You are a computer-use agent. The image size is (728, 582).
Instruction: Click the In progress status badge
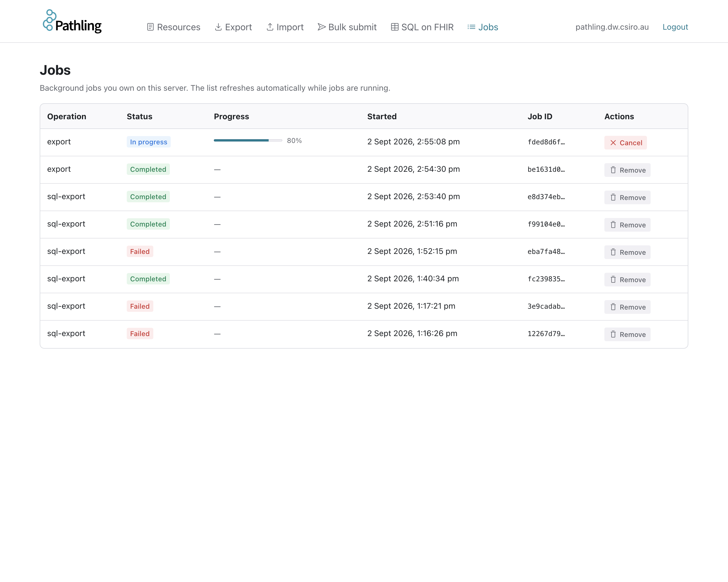click(148, 142)
